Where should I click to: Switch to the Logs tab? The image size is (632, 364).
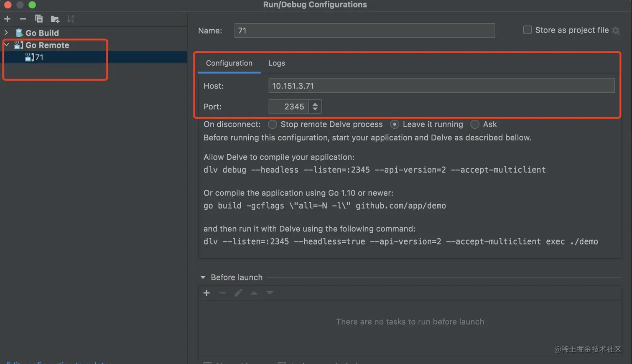pos(276,63)
